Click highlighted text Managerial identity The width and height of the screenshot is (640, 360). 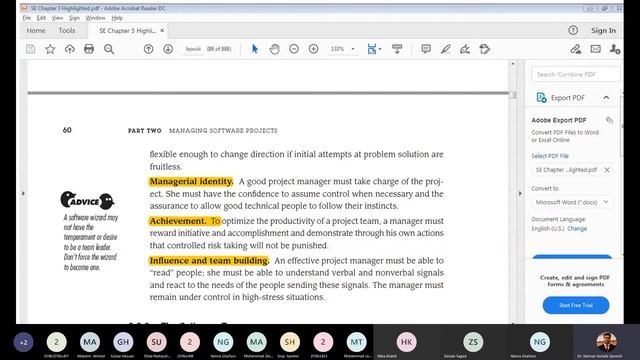click(x=191, y=181)
